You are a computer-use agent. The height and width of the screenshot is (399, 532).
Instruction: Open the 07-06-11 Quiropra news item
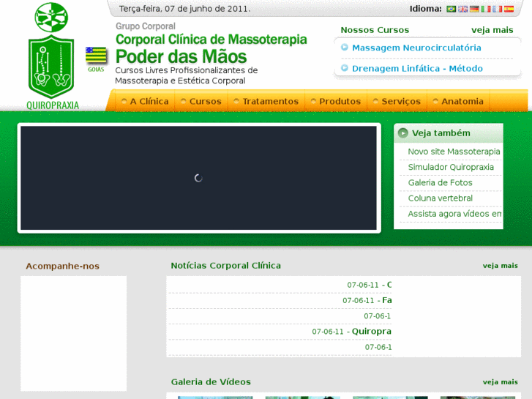click(351, 332)
